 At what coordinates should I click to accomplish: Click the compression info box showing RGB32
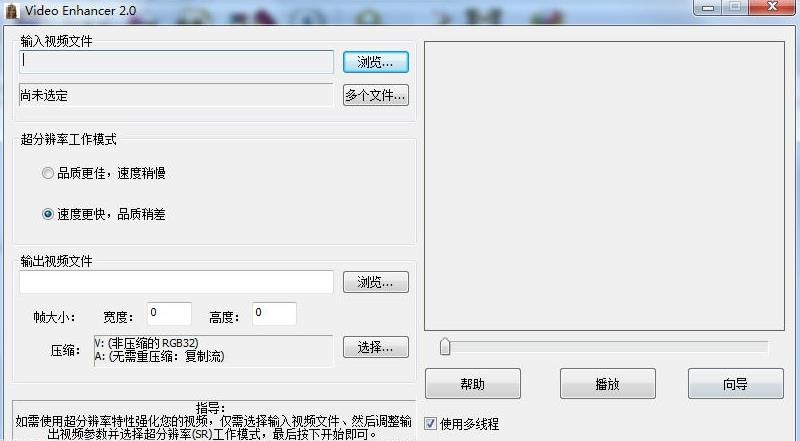click(213, 350)
